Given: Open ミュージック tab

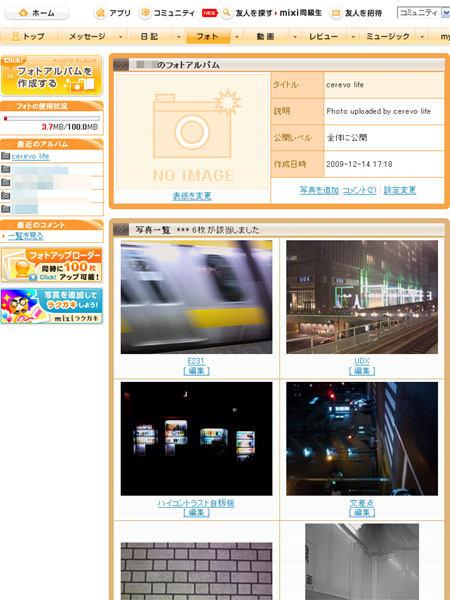Looking at the screenshot, I should pos(388,37).
